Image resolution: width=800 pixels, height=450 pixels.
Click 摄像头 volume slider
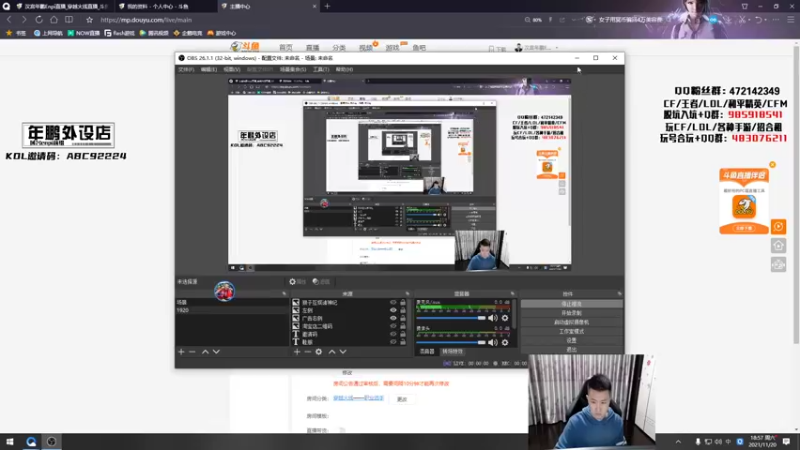451,342
